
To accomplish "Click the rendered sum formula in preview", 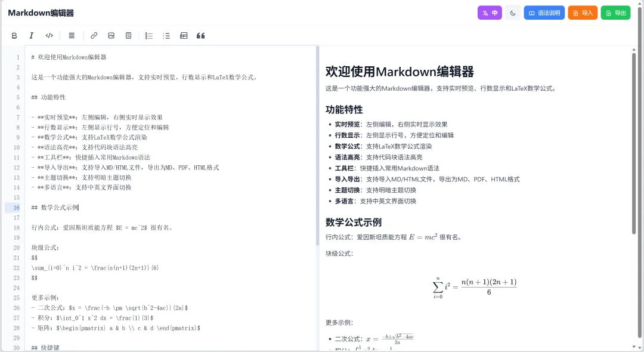I will point(475,287).
